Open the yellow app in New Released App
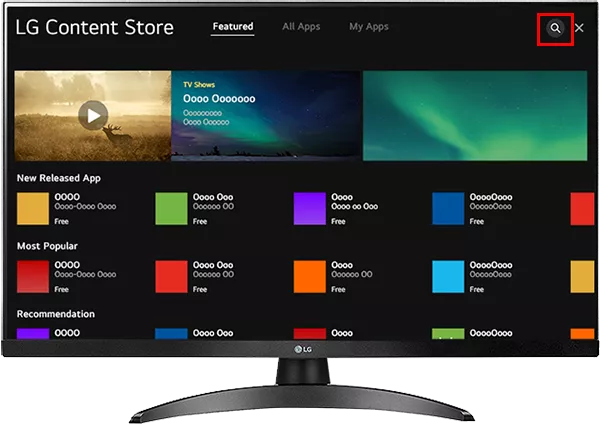 click(33, 209)
